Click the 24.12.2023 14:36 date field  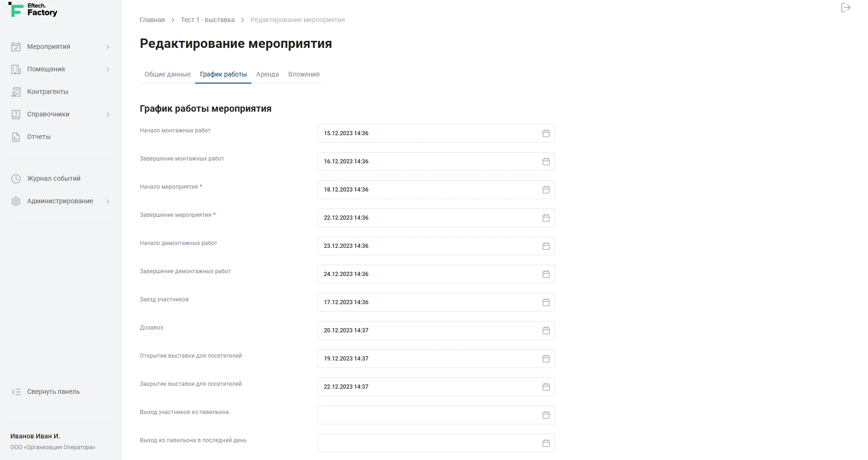coord(436,274)
